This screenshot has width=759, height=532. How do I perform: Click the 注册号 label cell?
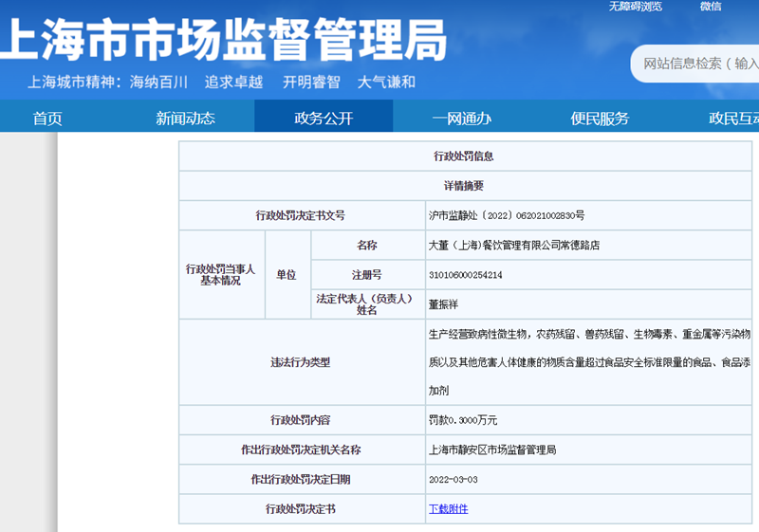367,275
